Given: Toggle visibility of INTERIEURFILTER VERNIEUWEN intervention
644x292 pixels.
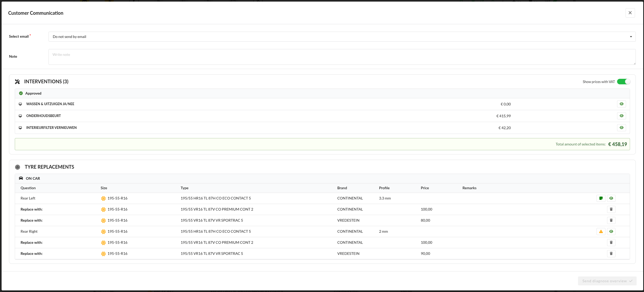Looking at the screenshot, I should [621, 128].
